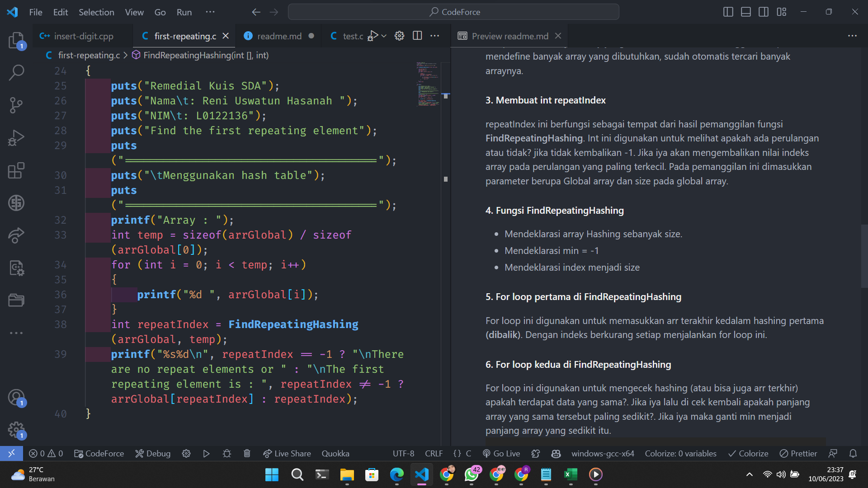Launch Quokka from the status bar
The width and height of the screenshot is (868, 488).
335,453
